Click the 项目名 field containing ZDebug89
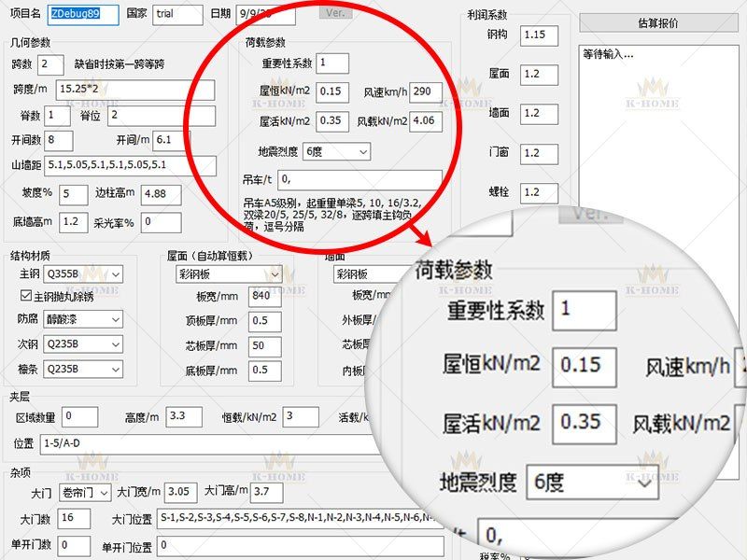The image size is (747, 560). tap(83, 14)
